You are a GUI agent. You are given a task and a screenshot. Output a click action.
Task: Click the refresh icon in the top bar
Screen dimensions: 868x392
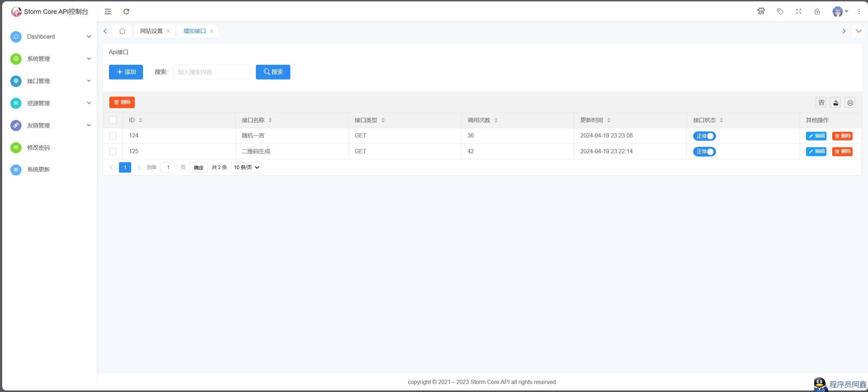click(x=126, y=11)
